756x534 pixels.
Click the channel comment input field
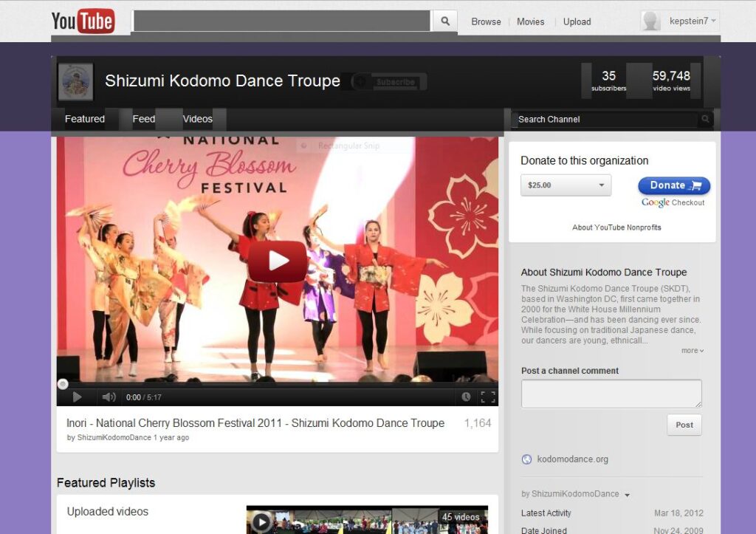pos(611,394)
